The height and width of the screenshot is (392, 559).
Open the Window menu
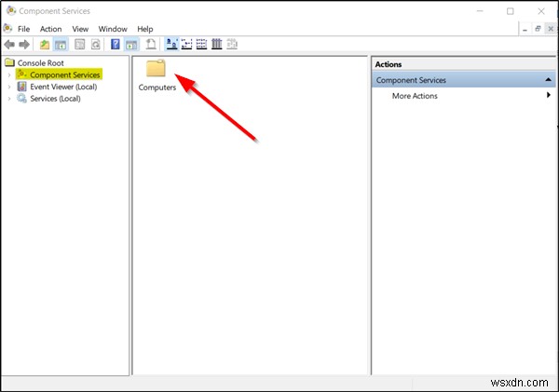point(113,29)
